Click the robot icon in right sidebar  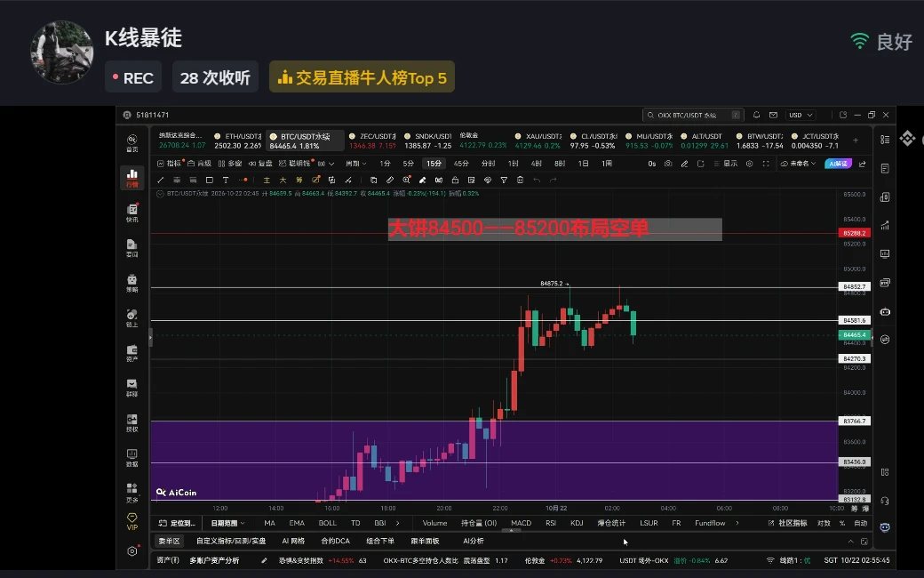coord(885,311)
